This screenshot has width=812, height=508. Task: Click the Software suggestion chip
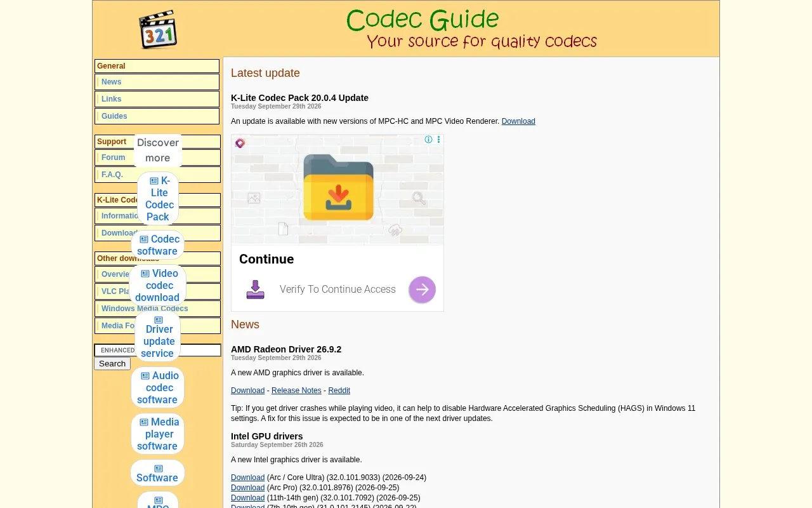(158, 473)
